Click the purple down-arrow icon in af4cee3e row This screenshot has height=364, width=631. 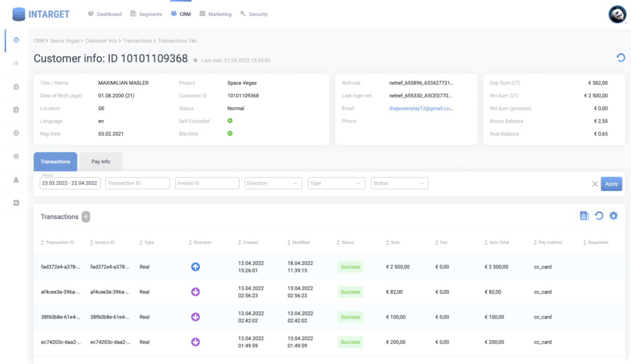pyautogui.click(x=195, y=292)
